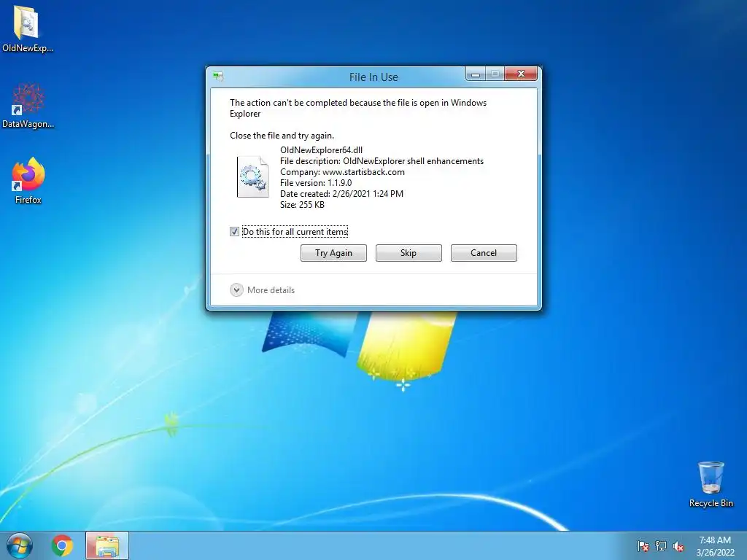Open the Recycle Bin
747x560 pixels.
pyautogui.click(x=711, y=484)
